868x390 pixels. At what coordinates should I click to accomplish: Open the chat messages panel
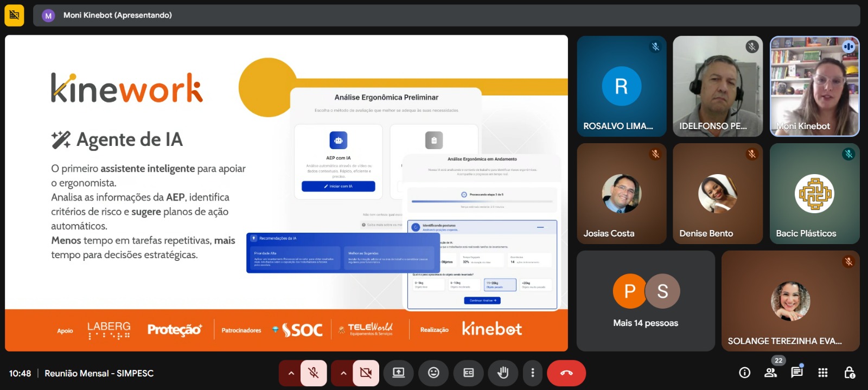[x=796, y=373]
